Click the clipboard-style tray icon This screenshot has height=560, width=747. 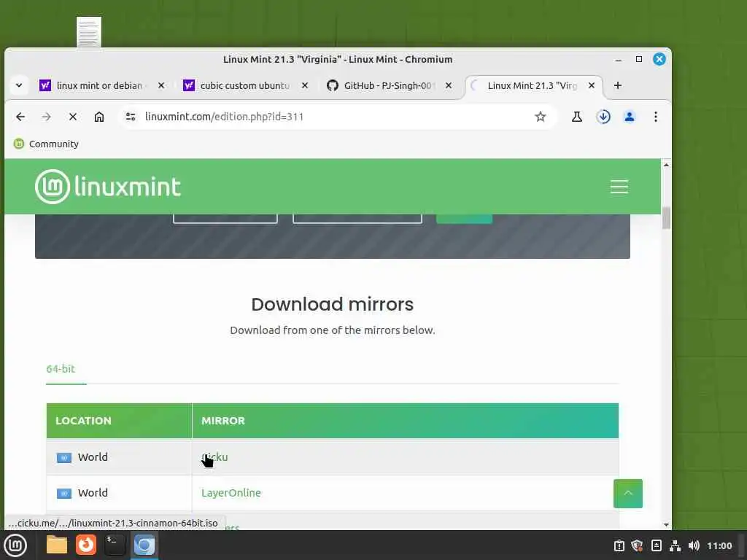pyautogui.click(x=656, y=545)
